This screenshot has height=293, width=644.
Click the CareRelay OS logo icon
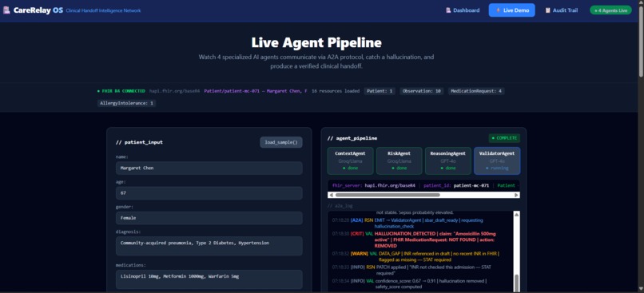[6, 10]
